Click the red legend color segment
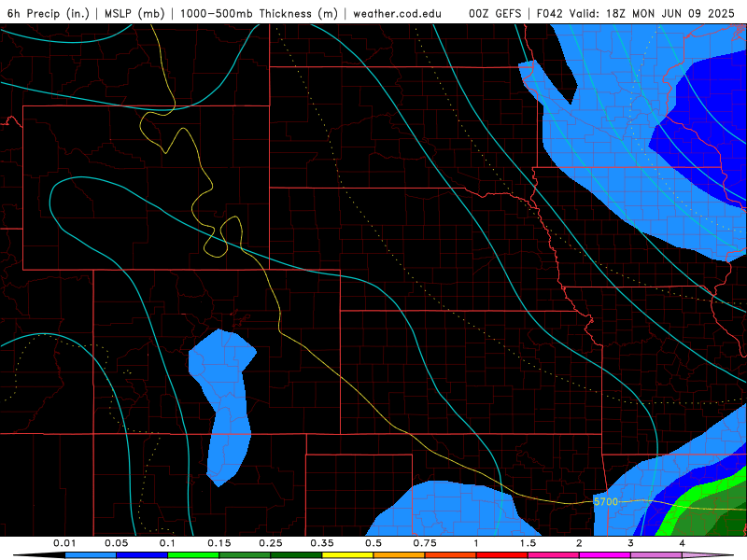 coord(502,555)
